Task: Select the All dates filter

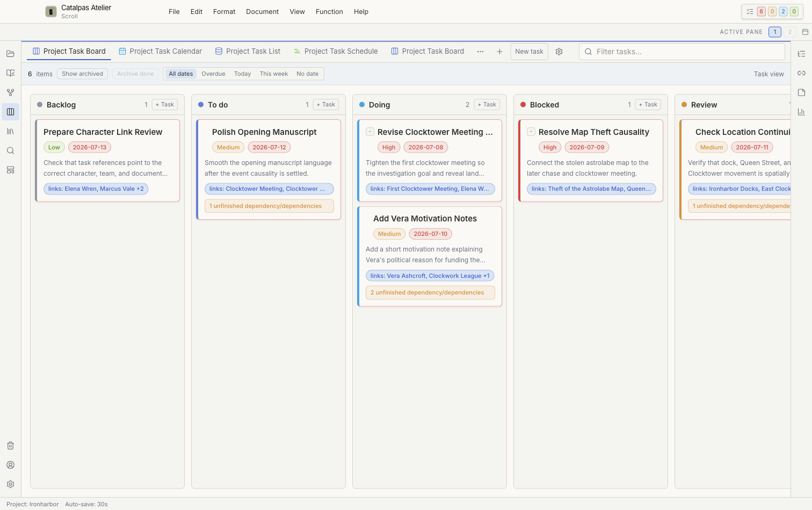Action: coord(180,74)
